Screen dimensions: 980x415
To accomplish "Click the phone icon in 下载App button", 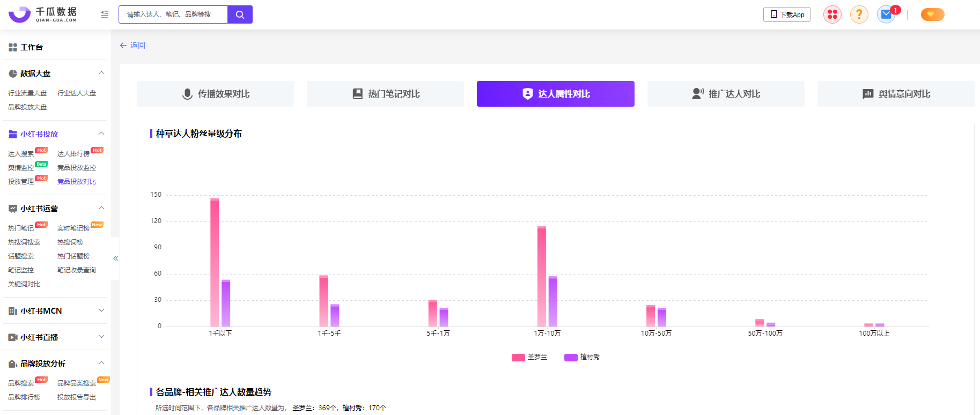I will click(x=773, y=14).
